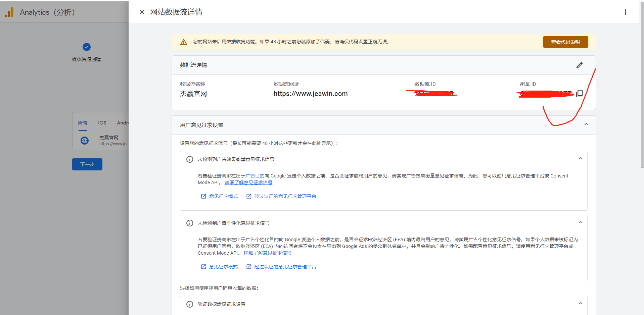This screenshot has width=644, height=315.
Task: Open the 广告目的 link
Action: click(255, 176)
